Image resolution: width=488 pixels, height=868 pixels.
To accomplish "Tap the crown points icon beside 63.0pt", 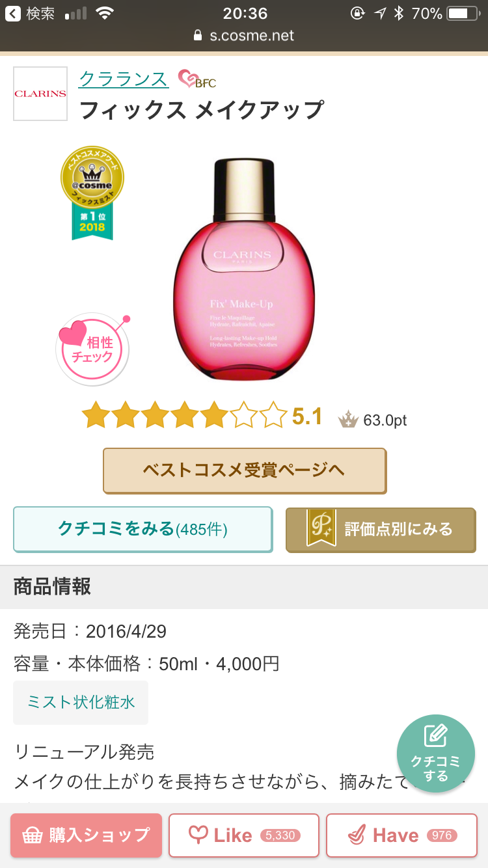I will [x=349, y=420].
